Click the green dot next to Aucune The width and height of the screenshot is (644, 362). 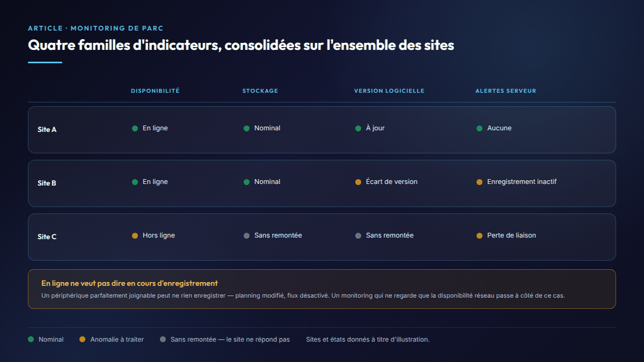click(x=480, y=129)
